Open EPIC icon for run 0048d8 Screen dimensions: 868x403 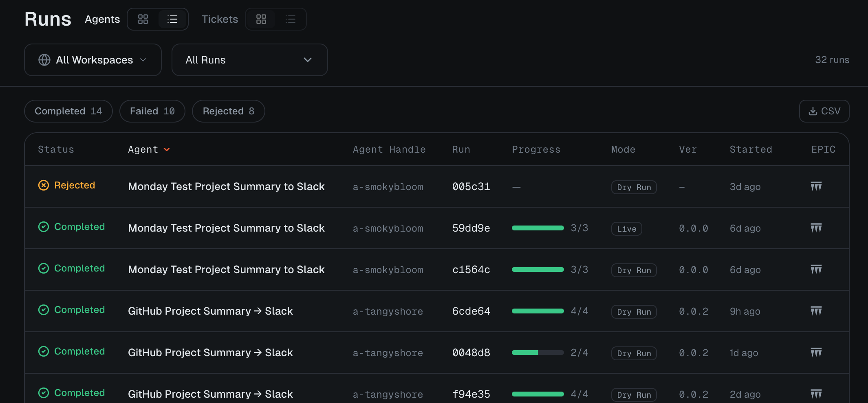816,353
